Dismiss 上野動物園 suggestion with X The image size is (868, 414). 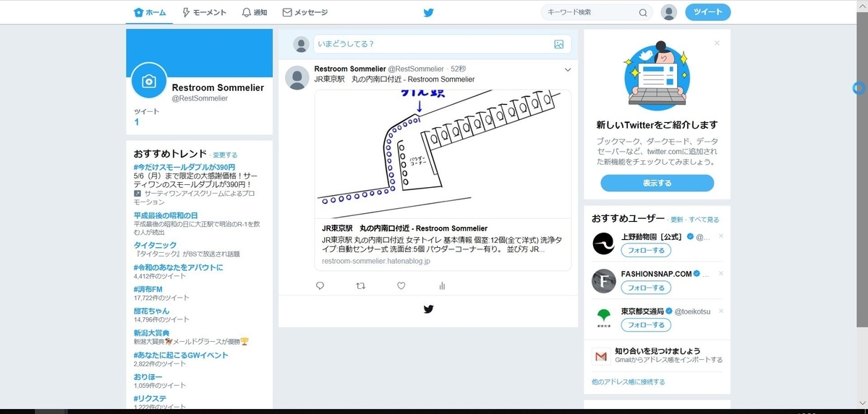(x=721, y=237)
